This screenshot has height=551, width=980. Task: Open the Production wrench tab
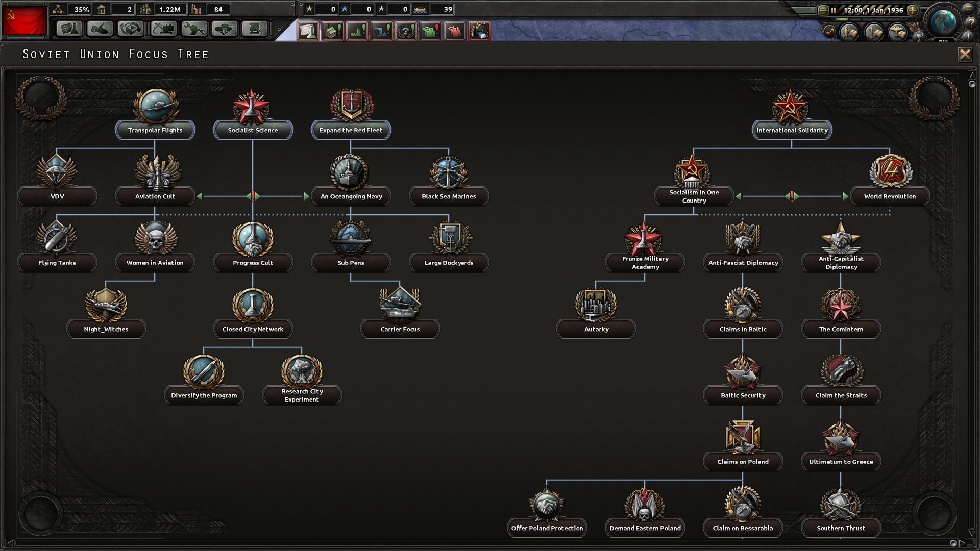194,29
